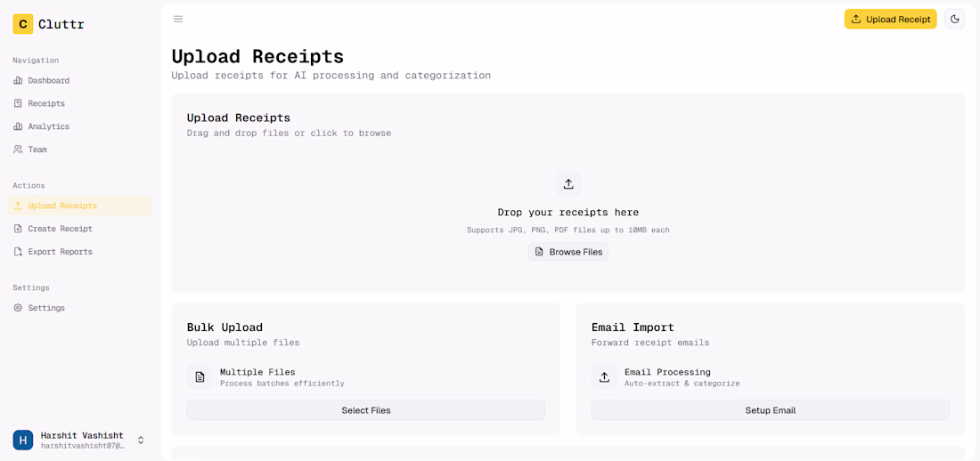Click the Email Processing upload icon
Image resolution: width=980 pixels, height=461 pixels.
tap(604, 377)
